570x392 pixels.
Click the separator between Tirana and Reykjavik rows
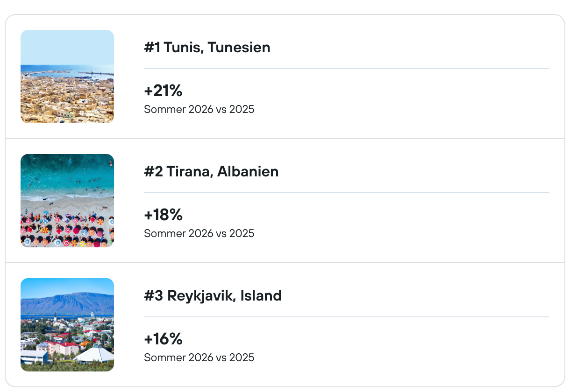pos(285,263)
